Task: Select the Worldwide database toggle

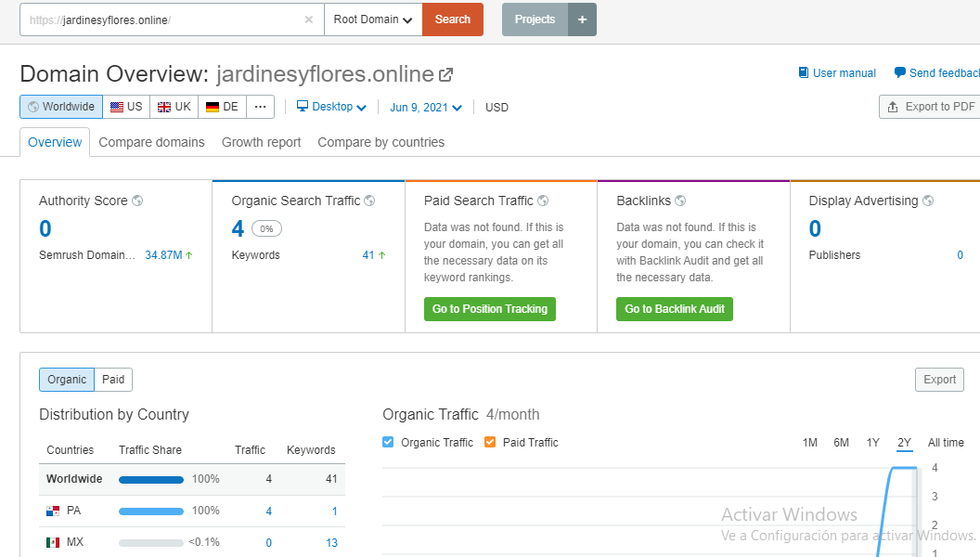Action: coord(61,107)
